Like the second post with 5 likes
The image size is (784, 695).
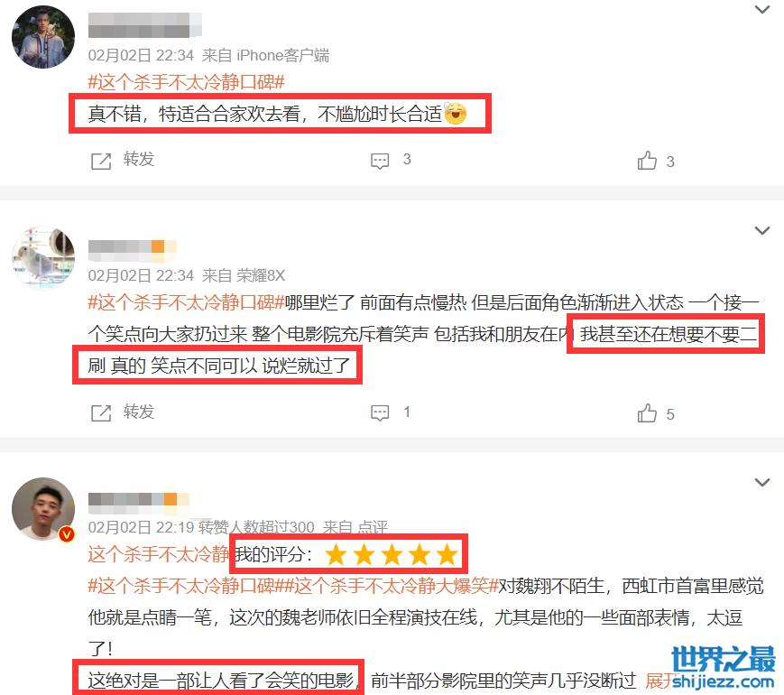647,413
